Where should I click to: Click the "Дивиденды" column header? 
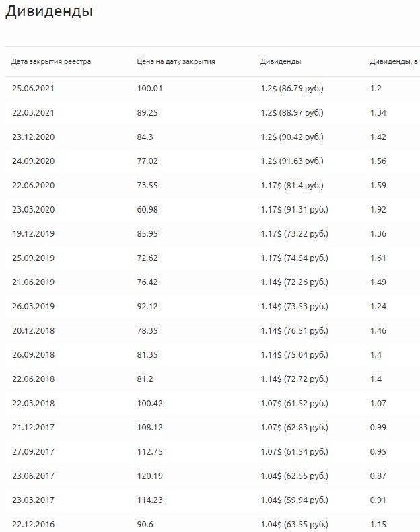(281, 62)
